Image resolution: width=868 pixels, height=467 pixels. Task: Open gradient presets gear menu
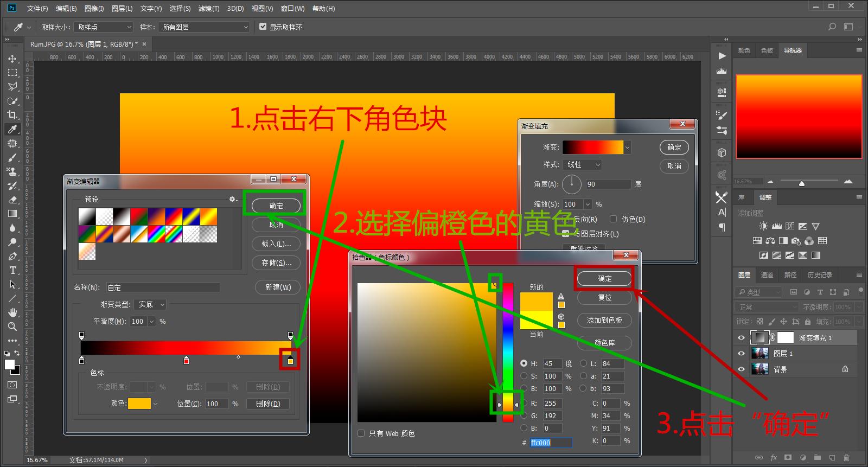pyautogui.click(x=233, y=199)
